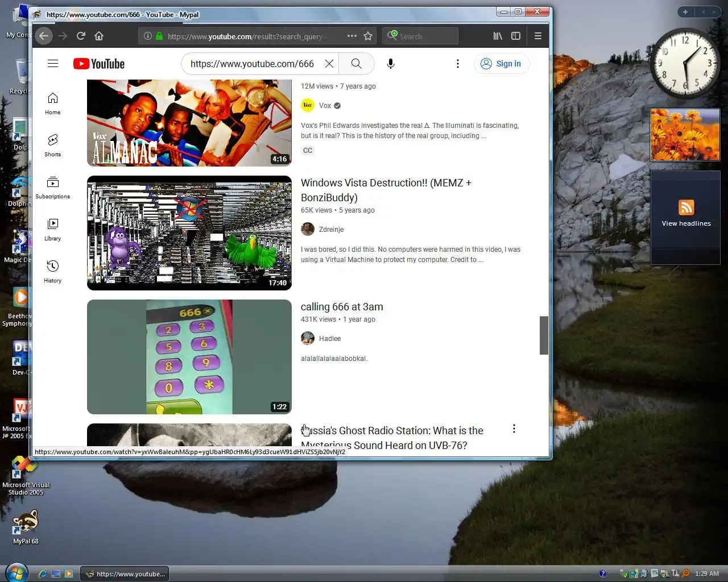This screenshot has height=582, width=728.
Task: Click Show Desktop quick launch icon
Action: click(x=56, y=574)
